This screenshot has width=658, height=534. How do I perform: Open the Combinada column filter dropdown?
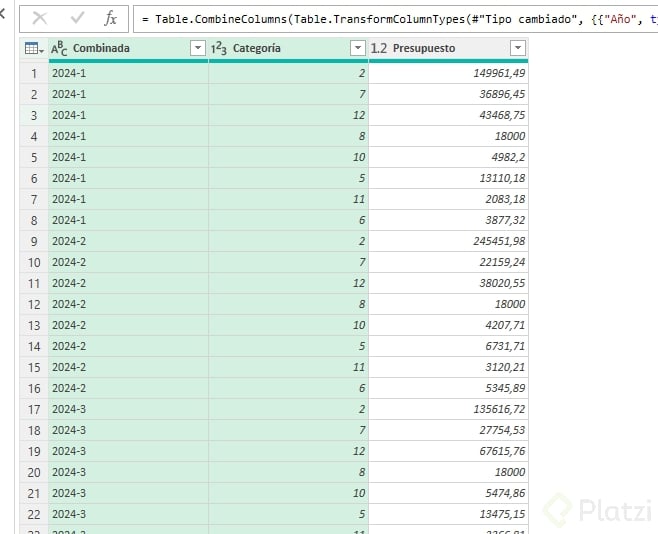[197, 48]
